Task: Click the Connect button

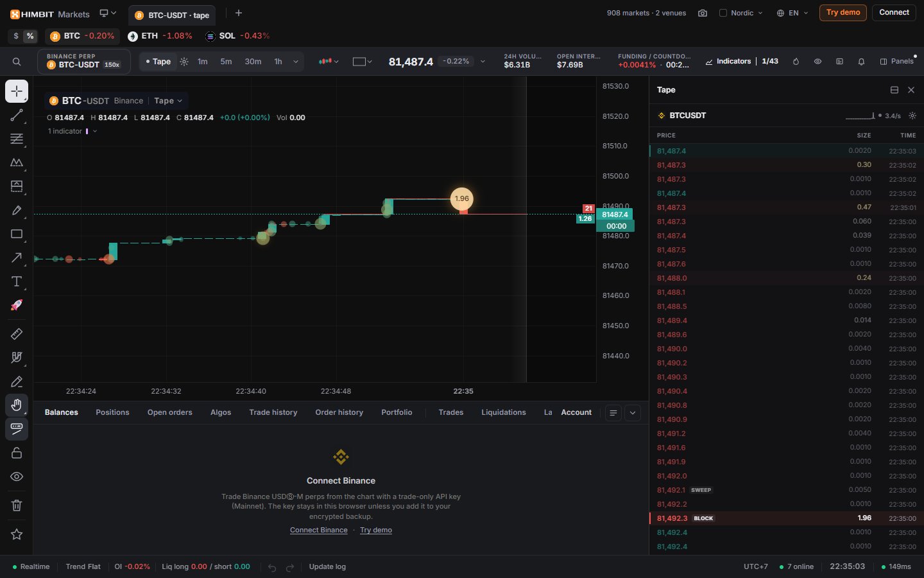Action: (x=894, y=12)
